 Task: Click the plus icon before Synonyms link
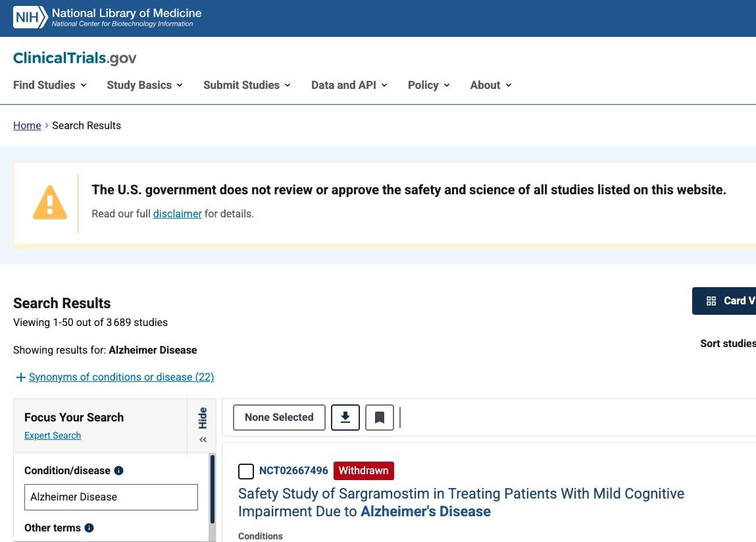click(20, 377)
